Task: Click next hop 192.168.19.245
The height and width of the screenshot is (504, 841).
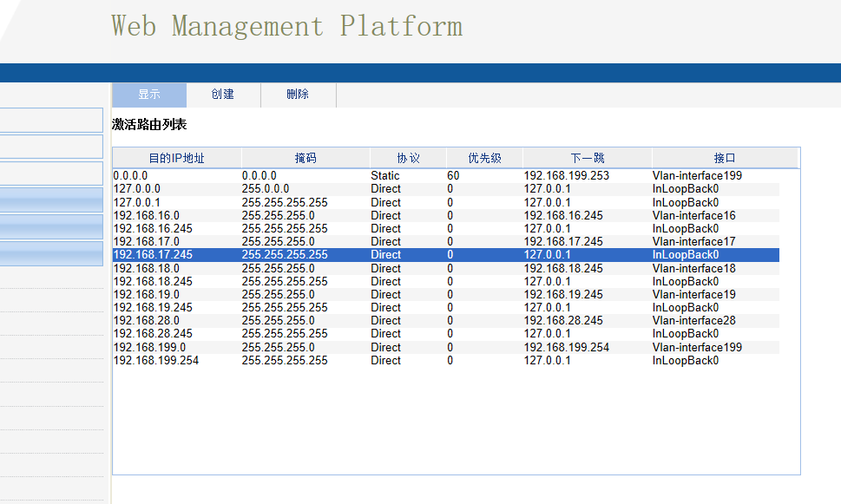Action: [x=563, y=295]
